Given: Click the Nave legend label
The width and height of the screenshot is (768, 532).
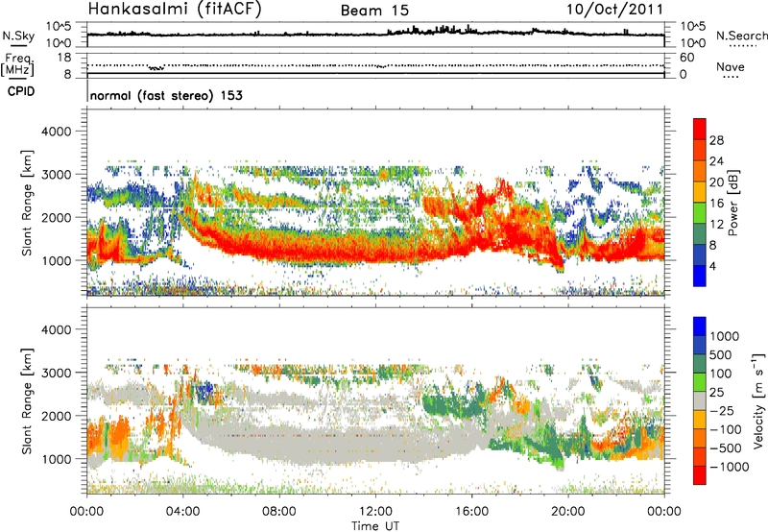Looking at the screenshot, I should click(x=731, y=66).
